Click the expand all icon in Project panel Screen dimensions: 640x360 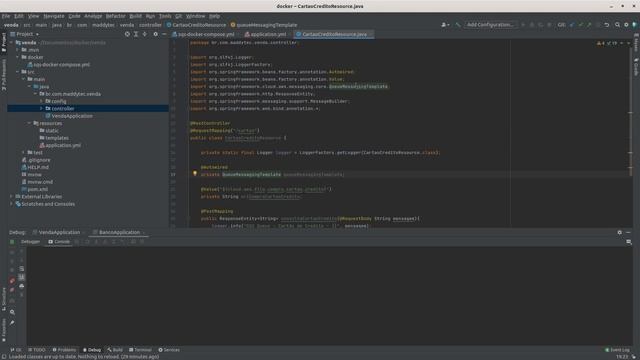click(136, 34)
